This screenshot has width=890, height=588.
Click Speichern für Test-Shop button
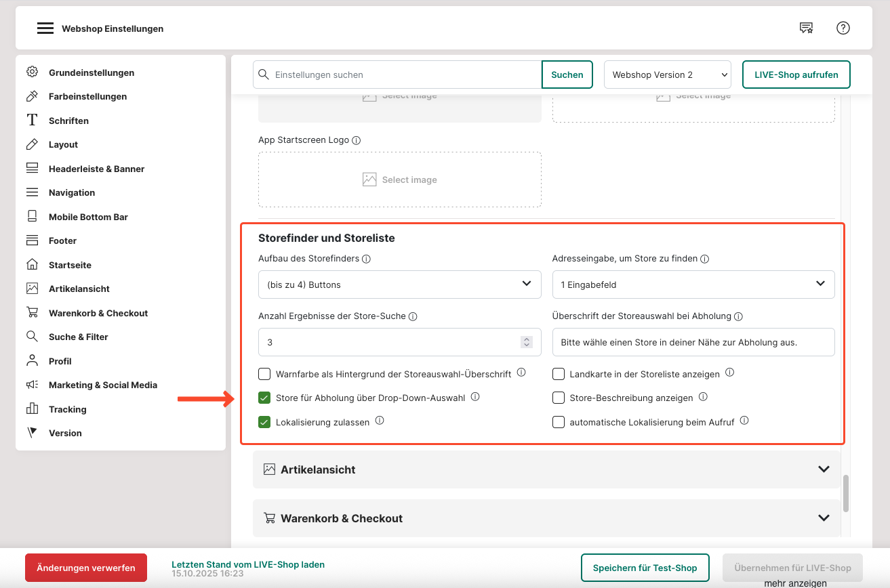coord(645,568)
